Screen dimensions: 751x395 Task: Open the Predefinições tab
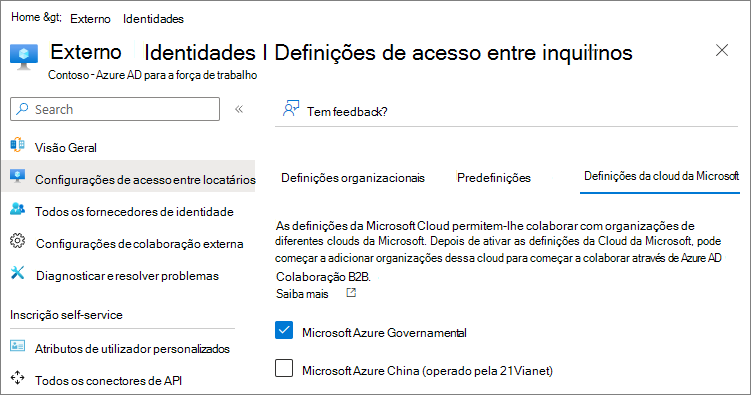tap(494, 178)
